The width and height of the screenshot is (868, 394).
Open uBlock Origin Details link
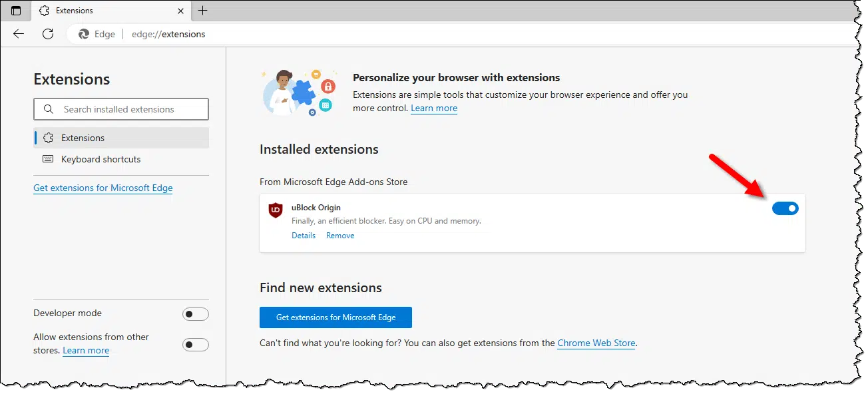(x=304, y=236)
